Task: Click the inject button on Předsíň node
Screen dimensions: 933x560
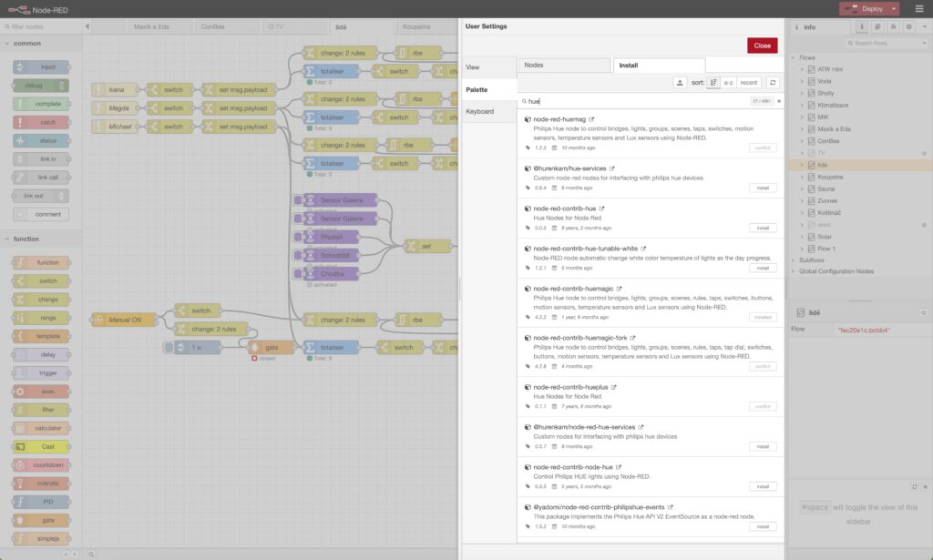Action: pos(298,237)
